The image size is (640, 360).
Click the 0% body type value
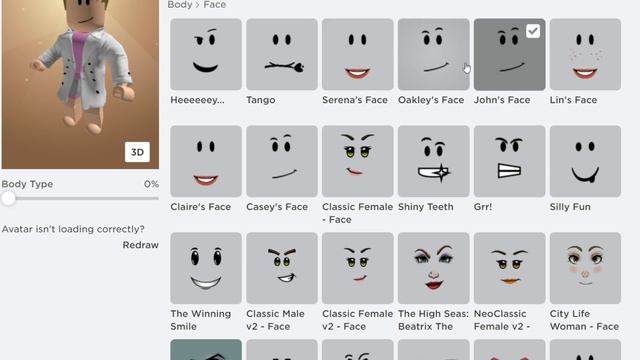151,184
